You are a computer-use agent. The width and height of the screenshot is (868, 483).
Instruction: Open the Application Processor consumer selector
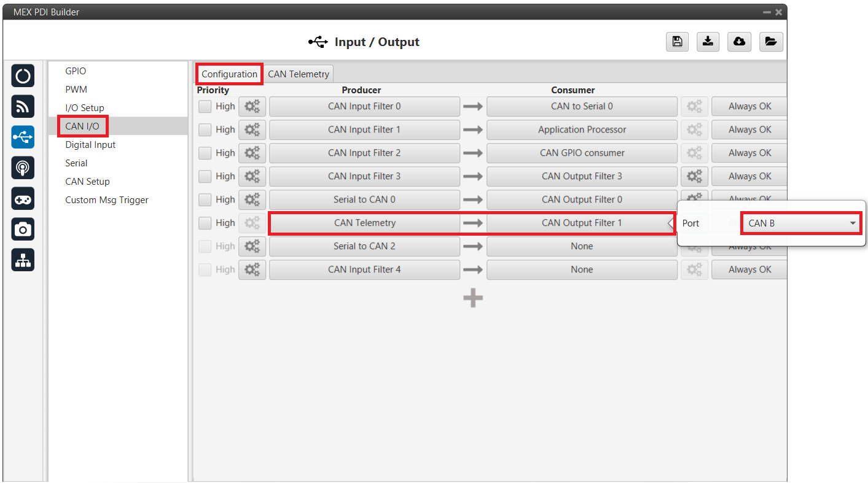point(581,129)
